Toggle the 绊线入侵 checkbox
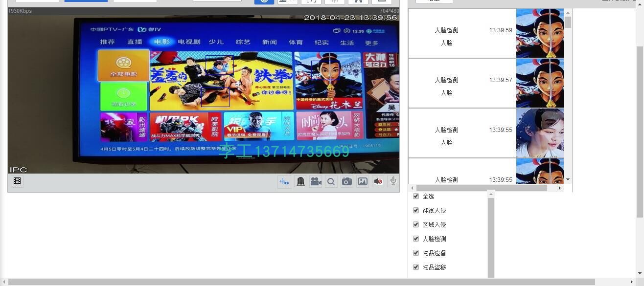The height and width of the screenshot is (286, 644). pos(416,210)
